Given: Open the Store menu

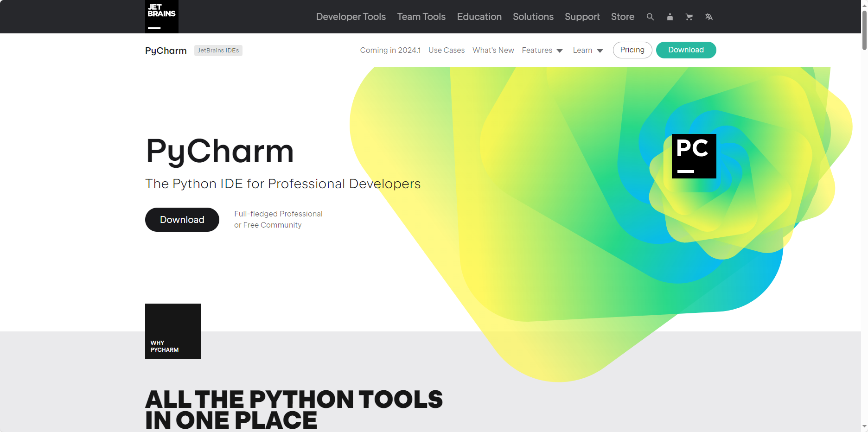Looking at the screenshot, I should [622, 17].
